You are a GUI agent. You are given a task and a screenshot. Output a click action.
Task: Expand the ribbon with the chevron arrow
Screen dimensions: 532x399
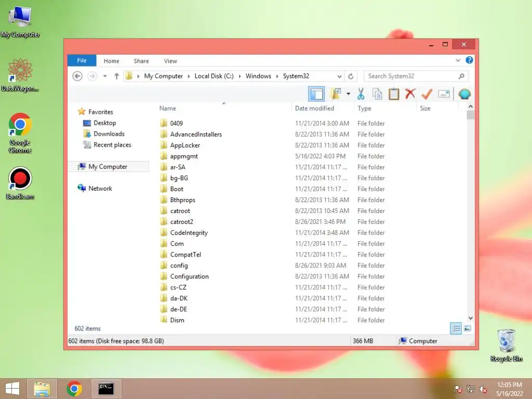458,60
